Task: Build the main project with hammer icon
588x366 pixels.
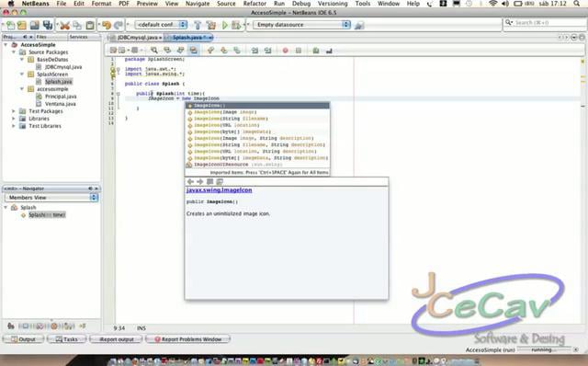Action: pyautogui.click(x=198, y=25)
